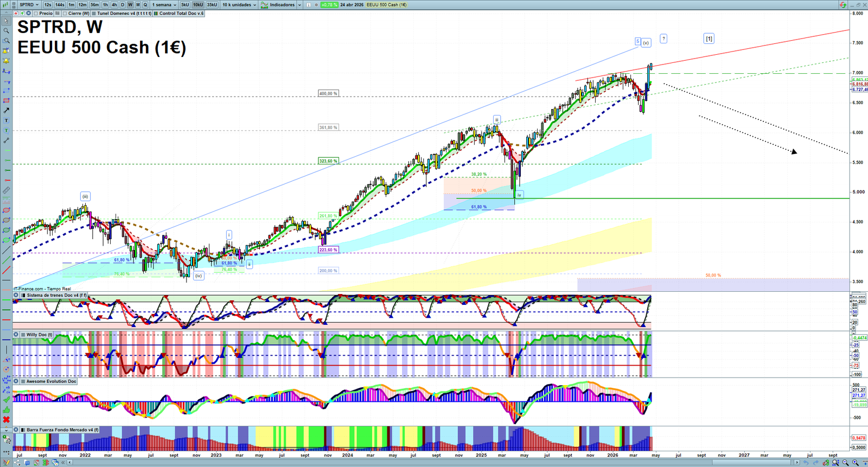
Task: Select the magnifier zoom tool
Action: click(6, 31)
